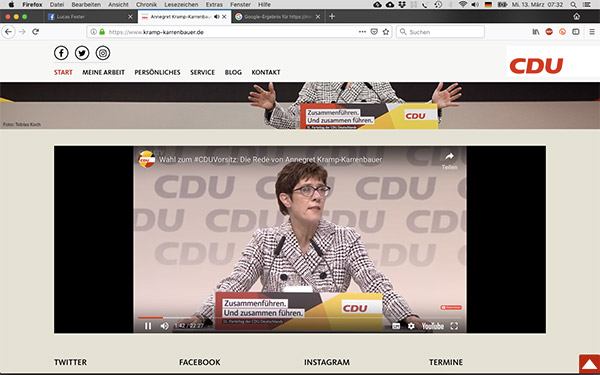Open the German flag input source menu

point(488,5)
